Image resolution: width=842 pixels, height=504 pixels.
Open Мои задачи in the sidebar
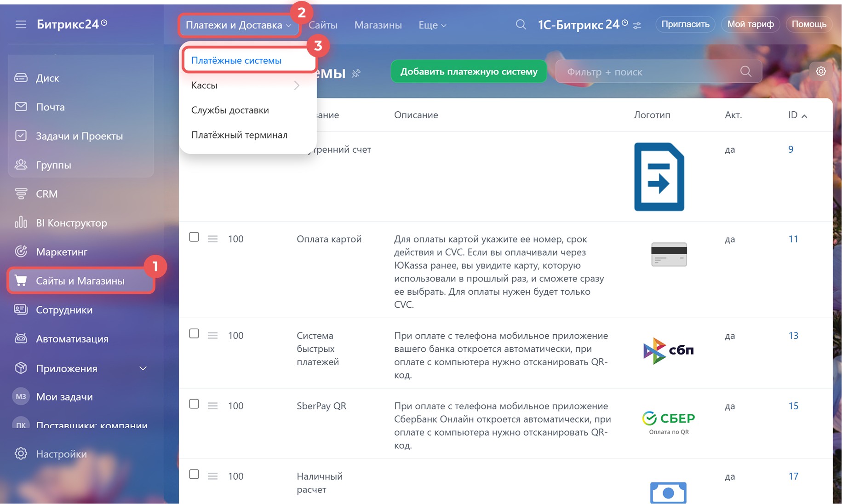(64, 397)
